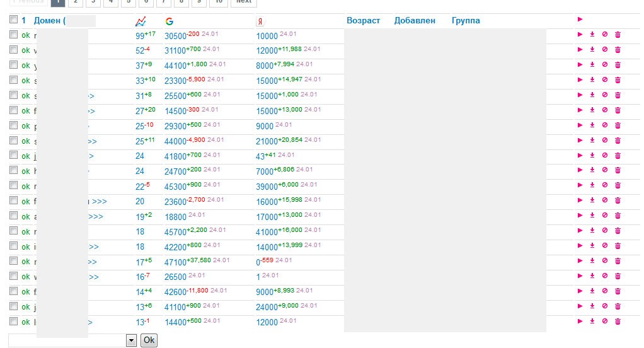The image size is (644, 348).
Task: Delete the row with Google 31100
Action: [618, 50]
